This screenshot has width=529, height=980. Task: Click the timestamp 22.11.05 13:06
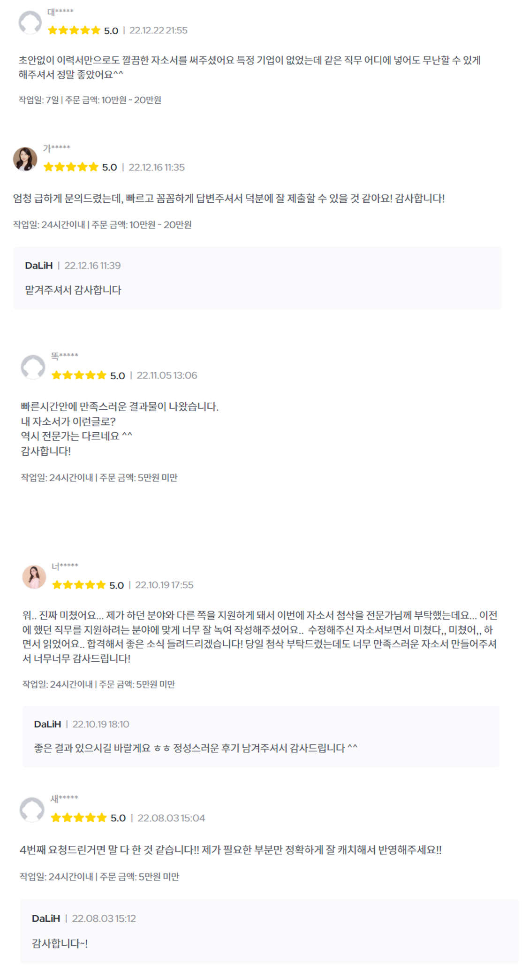(x=167, y=375)
